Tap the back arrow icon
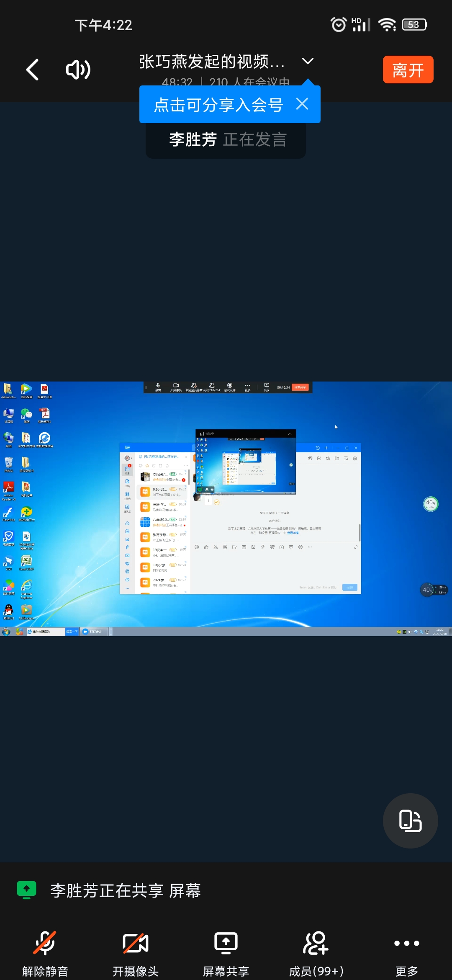This screenshot has height=980, width=452. tap(33, 70)
